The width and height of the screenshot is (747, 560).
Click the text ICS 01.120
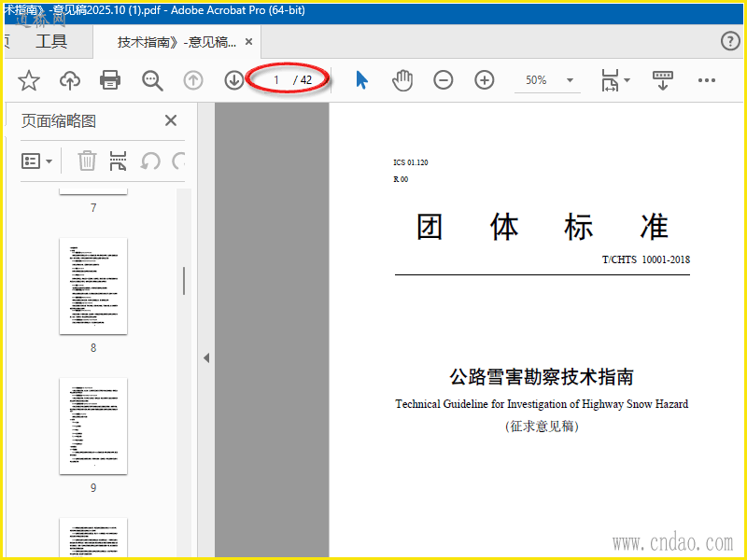411,162
